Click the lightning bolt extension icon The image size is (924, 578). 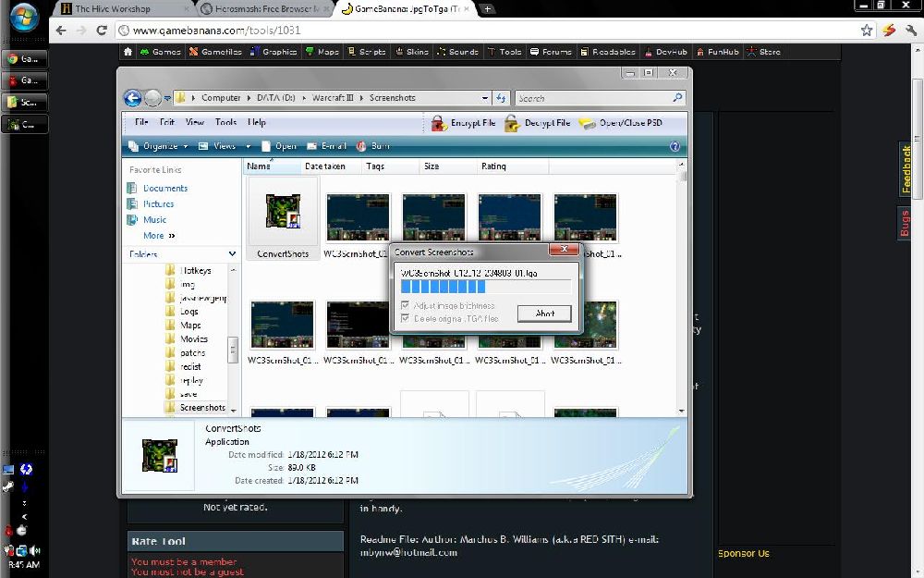(889, 31)
